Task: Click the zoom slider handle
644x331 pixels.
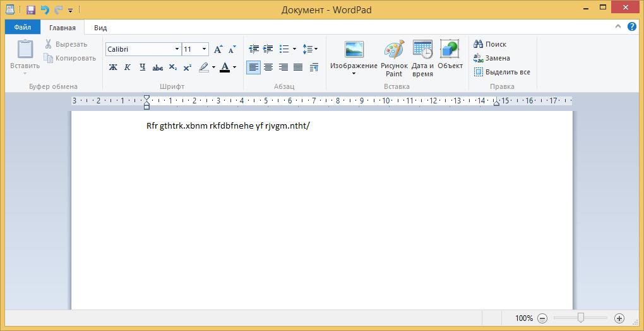Action: point(581,318)
